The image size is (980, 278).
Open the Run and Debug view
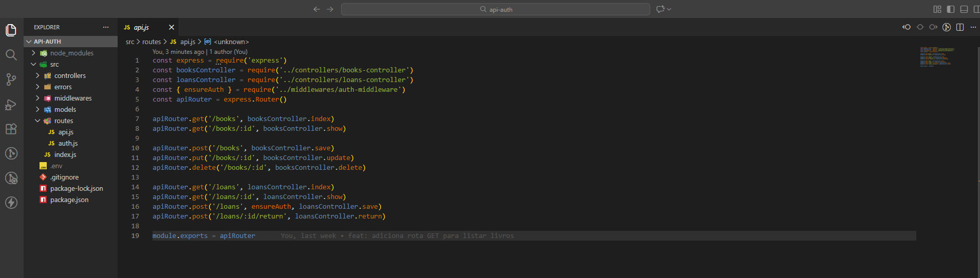(11, 105)
